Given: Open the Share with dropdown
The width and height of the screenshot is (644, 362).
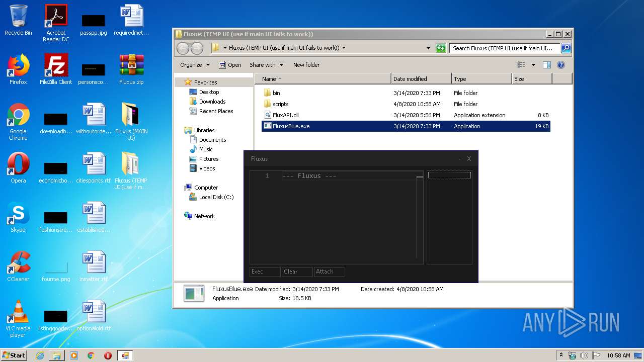Looking at the screenshot, I should 267,65.
